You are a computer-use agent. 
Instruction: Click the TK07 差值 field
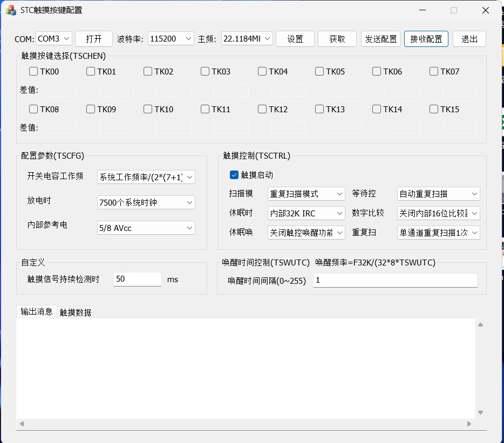click(460, 90)
